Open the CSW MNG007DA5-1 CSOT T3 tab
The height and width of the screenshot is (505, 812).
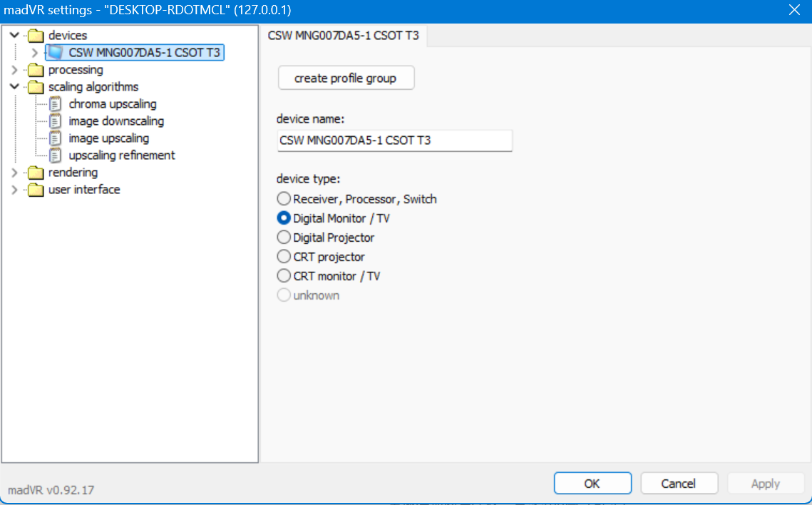344,36
